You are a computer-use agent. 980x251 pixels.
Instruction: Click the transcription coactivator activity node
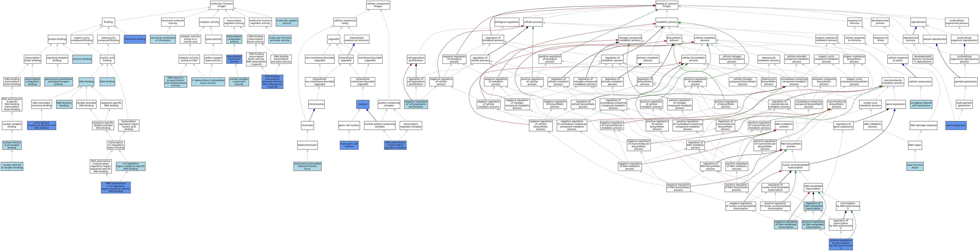(x=234, y=59)
